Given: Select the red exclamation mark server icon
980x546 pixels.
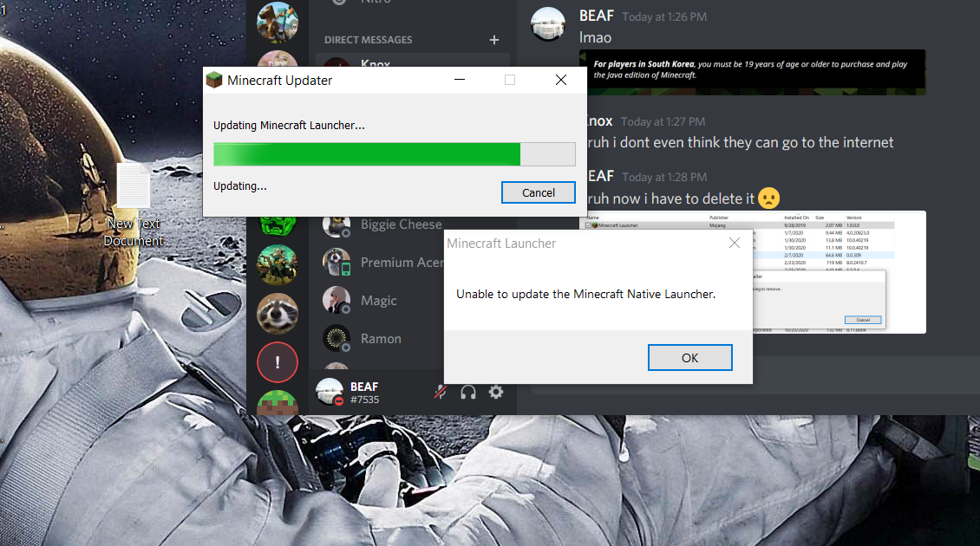Looking at the screenshot, I should (x=278, y=362).
